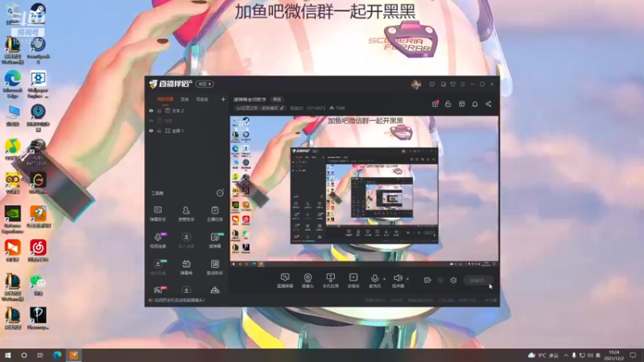The image size is (644, 362).
Task: Click mode switch pill beside 直播伴侣 logo
Action: point(204,84)
